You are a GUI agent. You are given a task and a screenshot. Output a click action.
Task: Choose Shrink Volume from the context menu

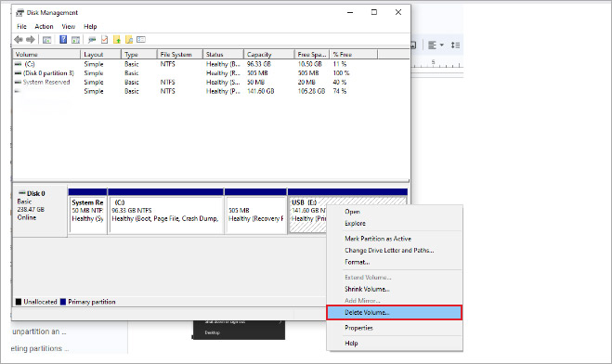pos(395,289)
